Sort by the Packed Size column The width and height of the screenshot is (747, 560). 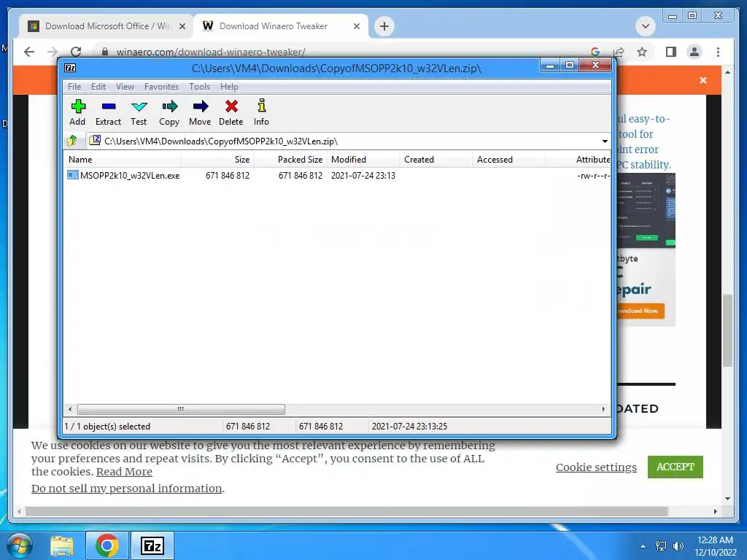290,160
